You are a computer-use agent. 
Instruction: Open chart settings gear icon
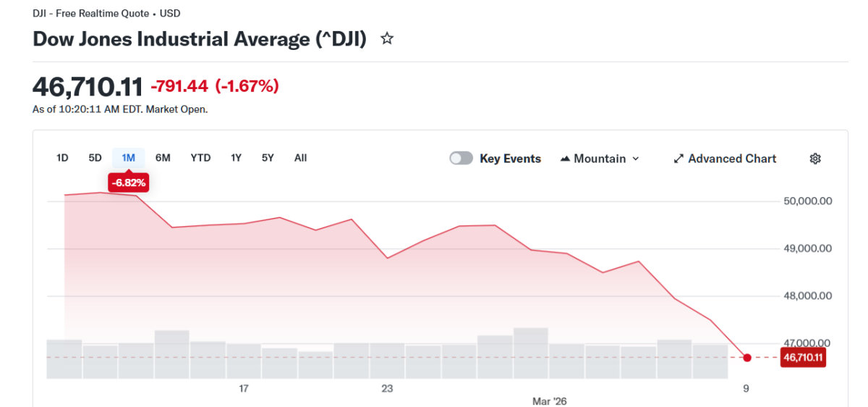(815, 159)
